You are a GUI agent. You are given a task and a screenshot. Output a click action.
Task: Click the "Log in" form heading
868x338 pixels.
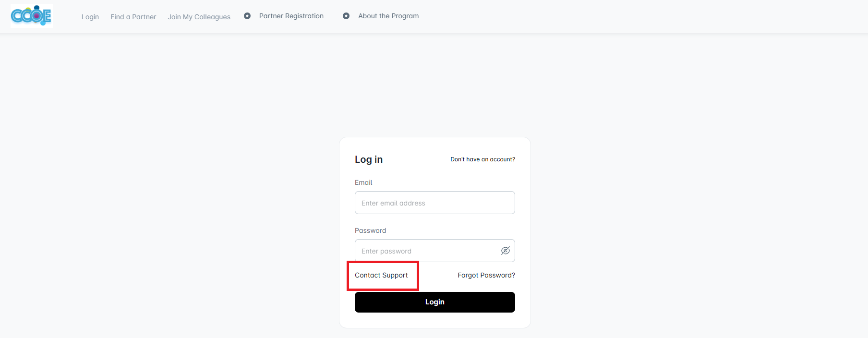[x=369, y=159]
